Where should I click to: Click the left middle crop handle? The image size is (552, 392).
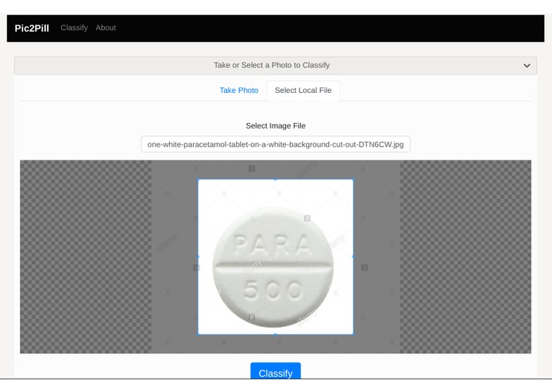[x=198, y=256]
